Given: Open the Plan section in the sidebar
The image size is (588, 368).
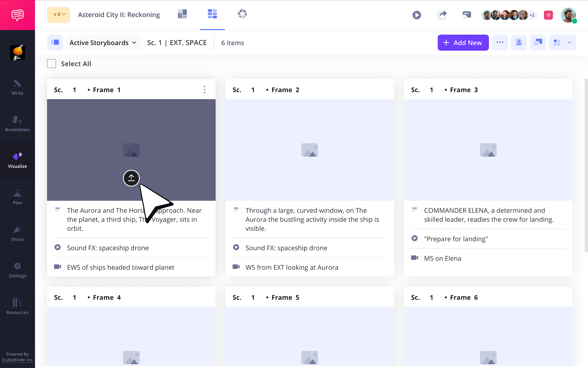Looking at the screenshot, I should [17, 197].
